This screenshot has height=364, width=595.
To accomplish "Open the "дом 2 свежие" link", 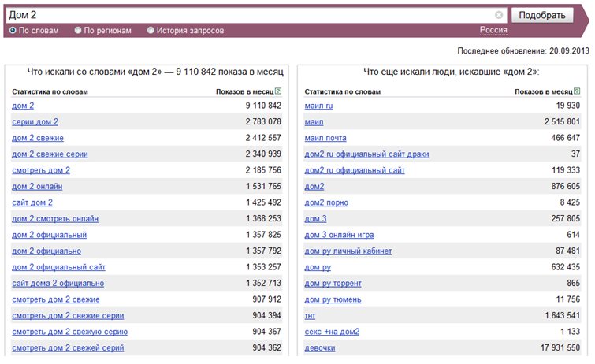I will (38, 138).
